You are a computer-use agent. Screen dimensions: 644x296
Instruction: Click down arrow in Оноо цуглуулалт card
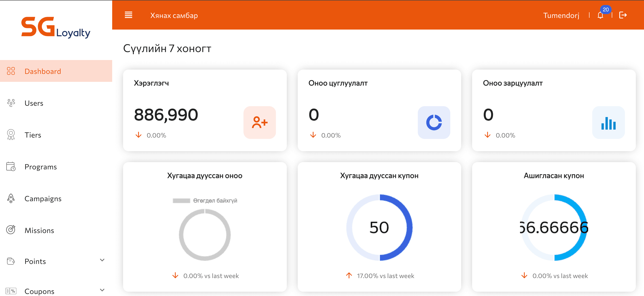point(313,135)
